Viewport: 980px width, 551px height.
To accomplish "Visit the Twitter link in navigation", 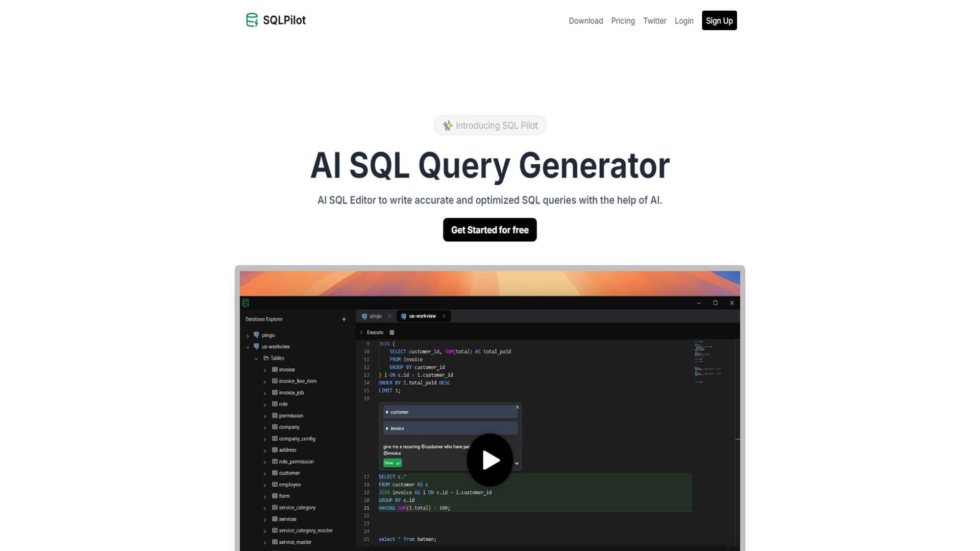I will (654, 21).
